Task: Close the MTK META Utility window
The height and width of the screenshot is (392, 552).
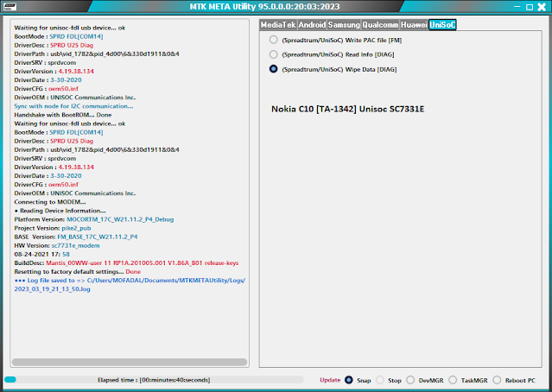Action: click(542, 7)
